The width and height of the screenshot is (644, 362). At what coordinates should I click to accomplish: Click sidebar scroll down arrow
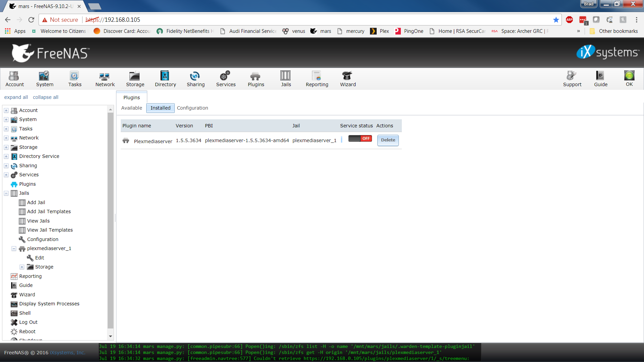[110, 336]
